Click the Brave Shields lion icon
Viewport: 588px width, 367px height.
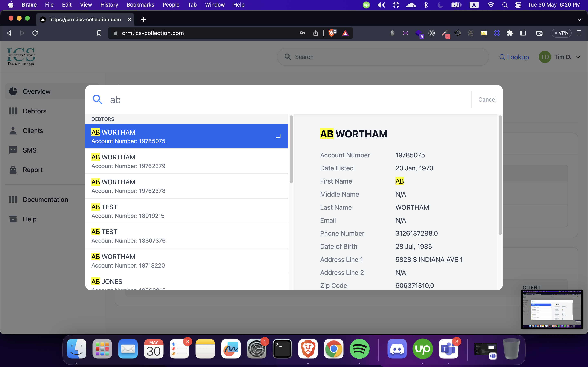point(331,33)
